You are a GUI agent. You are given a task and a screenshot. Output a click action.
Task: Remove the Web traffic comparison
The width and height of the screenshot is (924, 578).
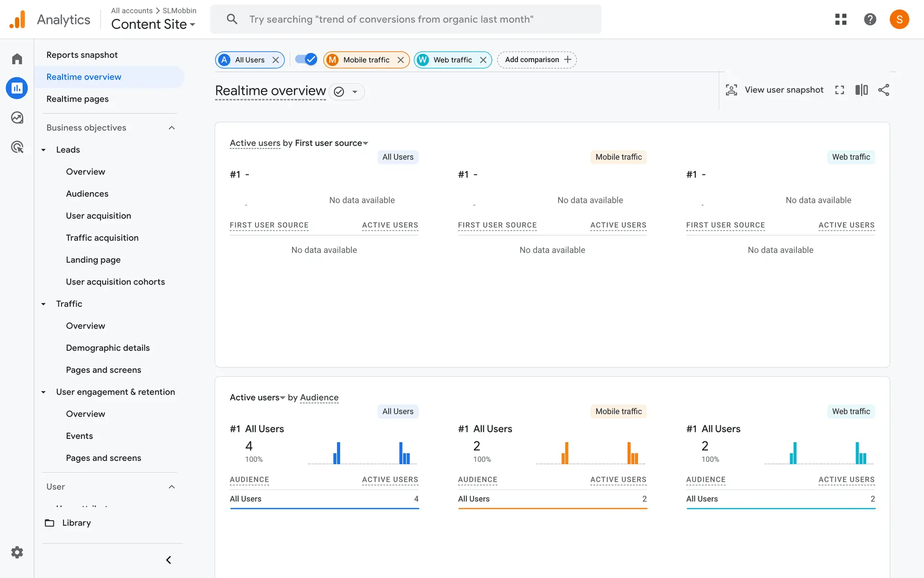pos(483,60)
